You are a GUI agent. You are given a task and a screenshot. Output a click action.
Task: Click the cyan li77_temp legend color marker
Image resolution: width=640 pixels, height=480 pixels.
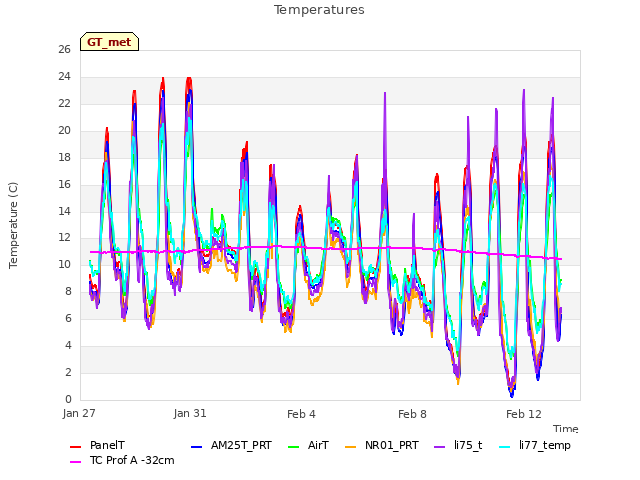coord(505,447)
